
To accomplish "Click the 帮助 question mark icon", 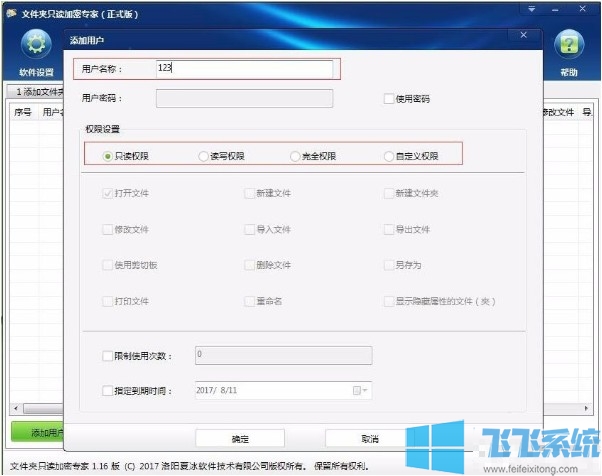I will coord(568,47).
